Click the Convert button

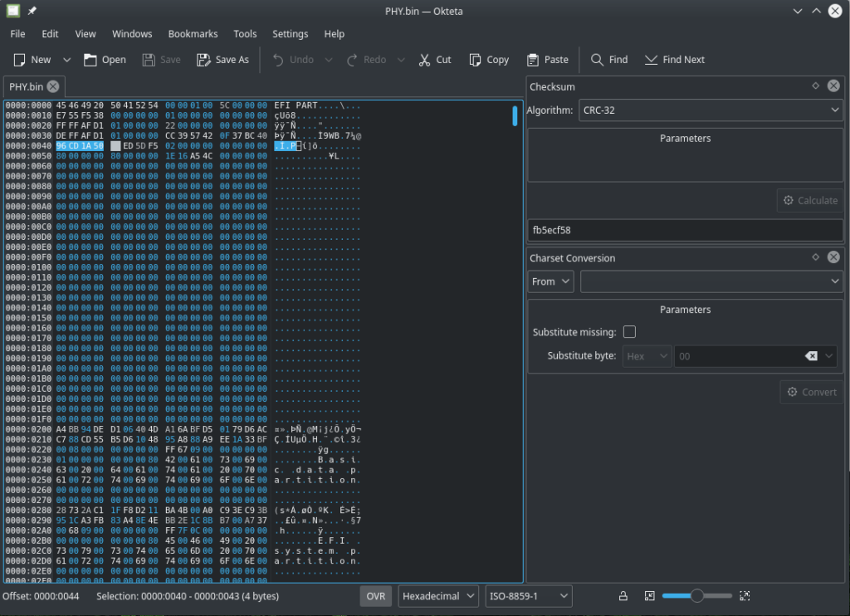pyautogui.click(x=812, y=392)
